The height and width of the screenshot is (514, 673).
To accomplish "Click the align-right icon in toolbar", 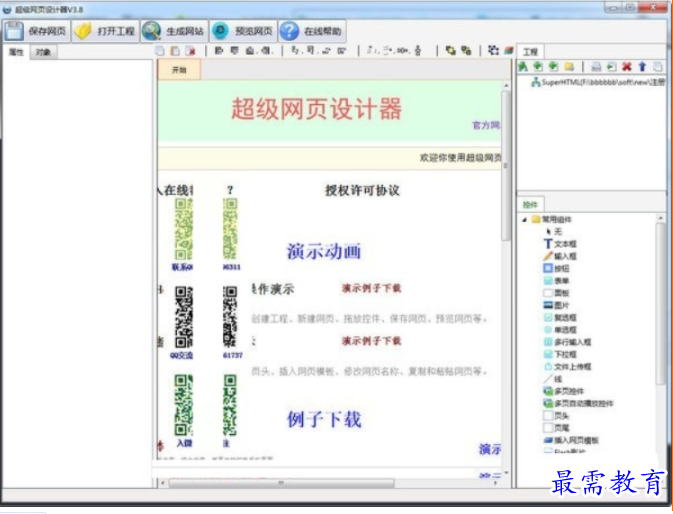I will point(266,51).
